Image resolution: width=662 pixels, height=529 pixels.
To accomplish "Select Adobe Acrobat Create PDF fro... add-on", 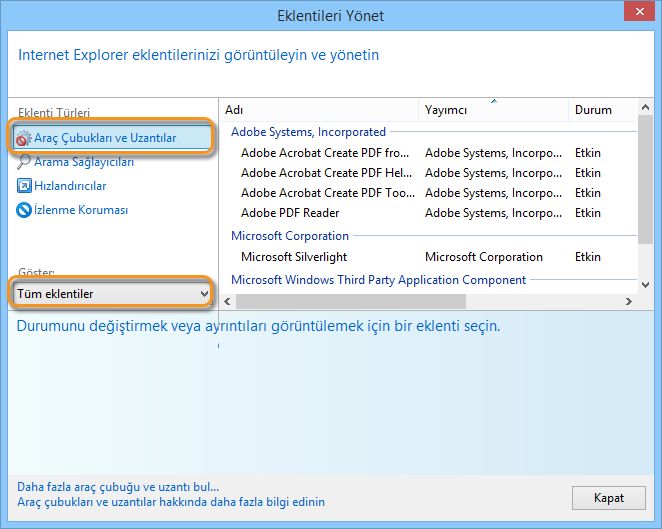I will pos(325,152).
